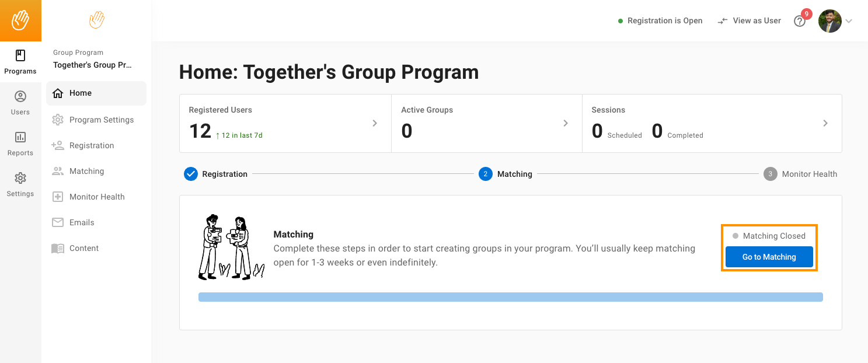The image size is (868, 363).
Task: Click the View as User swap arrows icon
Action: coord(723,21)
